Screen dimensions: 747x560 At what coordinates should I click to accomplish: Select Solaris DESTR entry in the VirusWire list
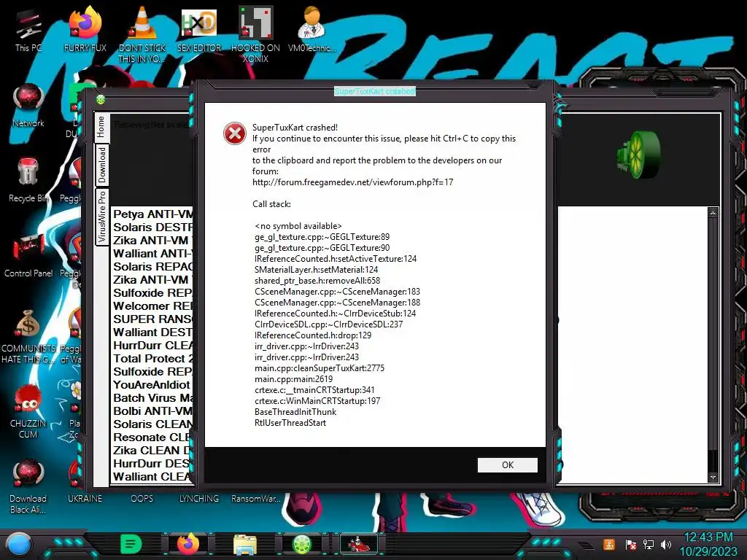[x=152, y=227]
